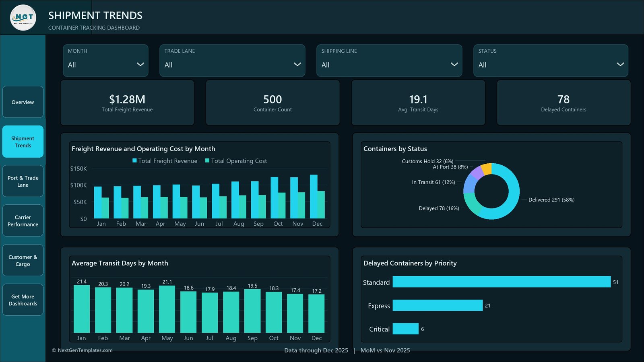This screenshot has width=644, height=362.
Task: Toggle Total Operating Cost legend swatch
Action: tap(207, 160)
